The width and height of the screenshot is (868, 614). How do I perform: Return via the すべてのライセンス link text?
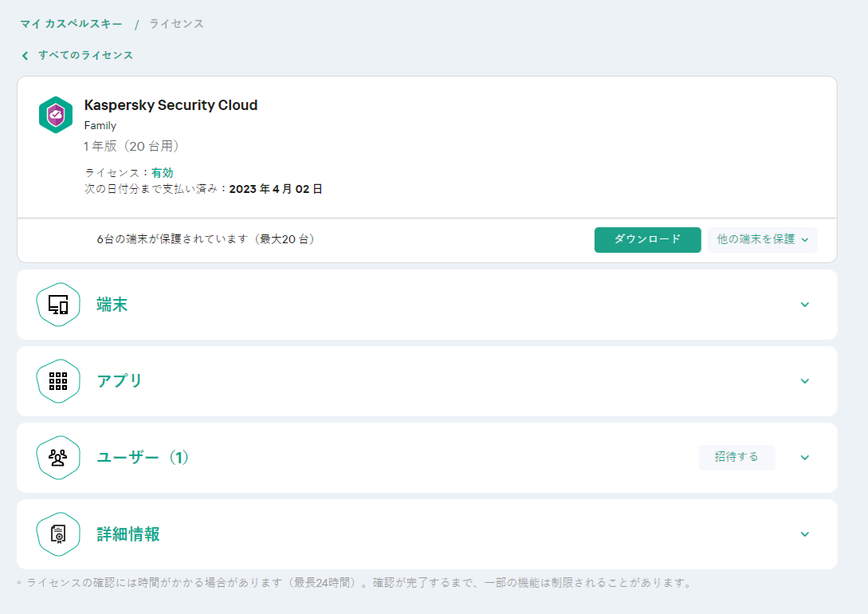(85, 56)
